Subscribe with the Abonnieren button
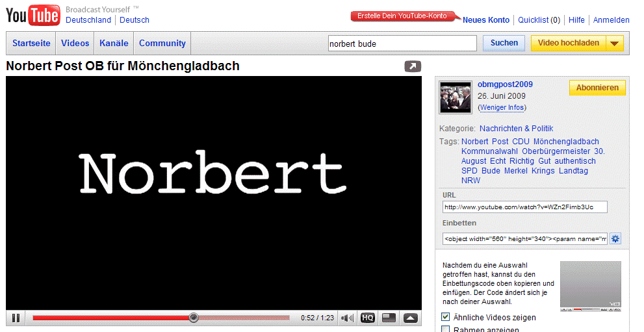This screenshot has width=644, height=332. click(597, 88)
